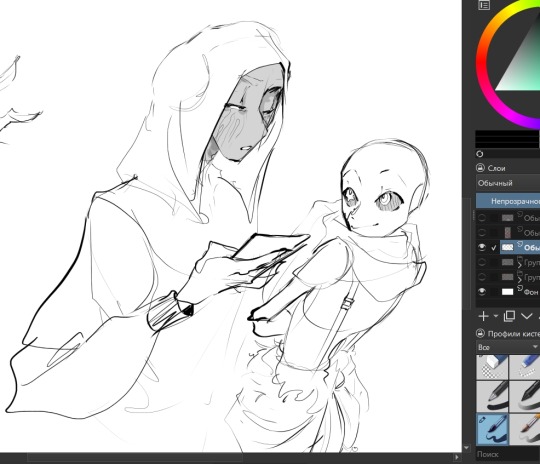Select the black pencil brush preset
Viewport: 540px width, 464px height.
tap(492, 396)
